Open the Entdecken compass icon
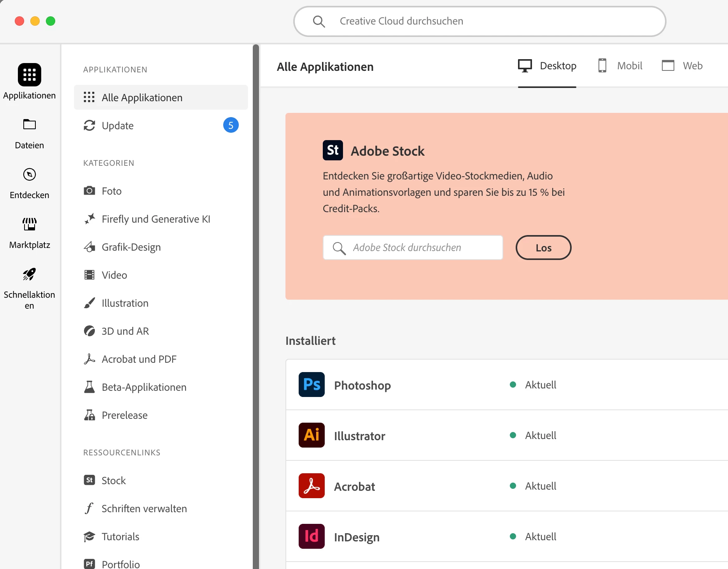This screenshot has width=728, height=569. pos(30,174)
